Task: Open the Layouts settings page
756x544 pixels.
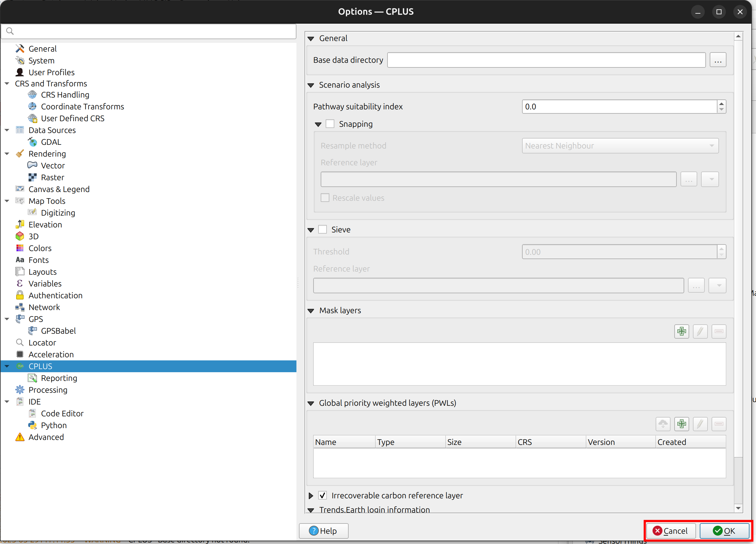Action: pos(43,272)
